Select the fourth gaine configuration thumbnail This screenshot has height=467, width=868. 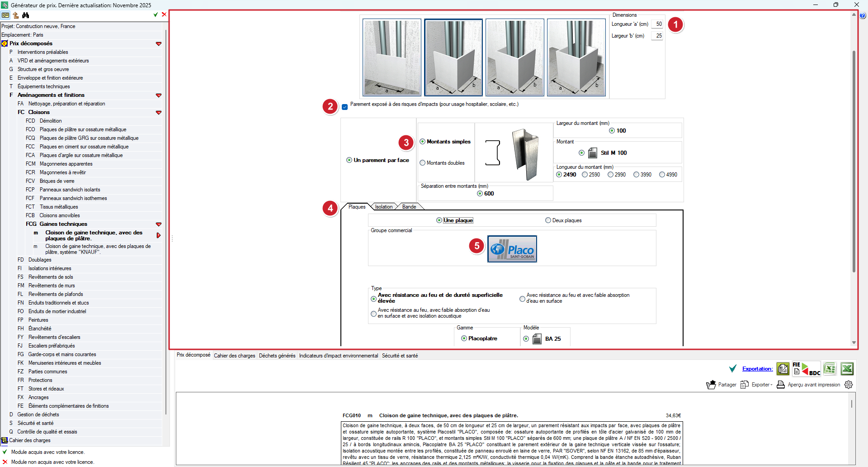(x=576, y=57)
